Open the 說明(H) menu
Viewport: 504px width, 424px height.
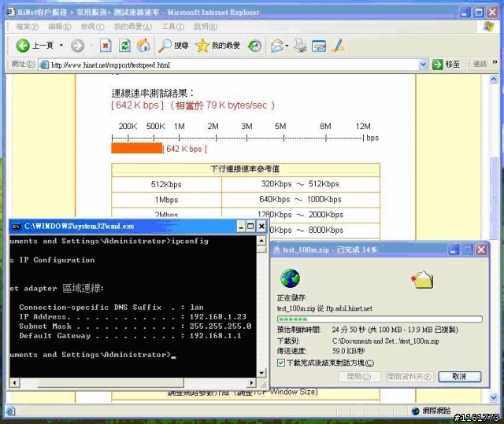[206, 27]
